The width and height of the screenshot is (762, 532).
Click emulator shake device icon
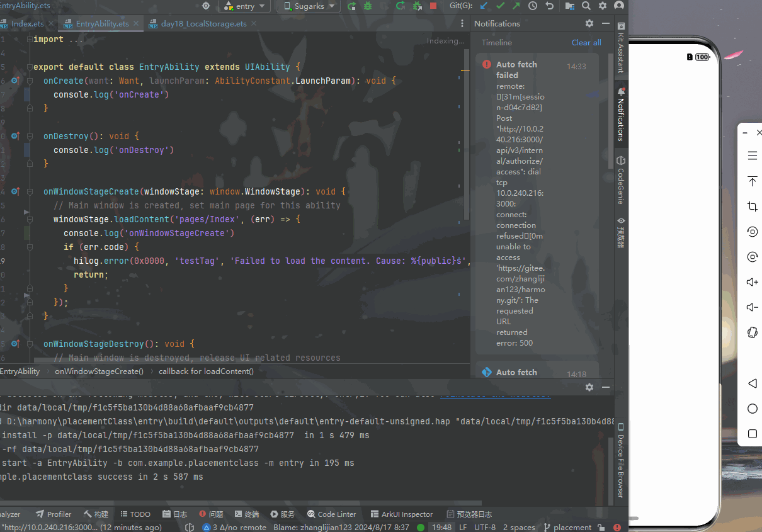pos(752,332)
